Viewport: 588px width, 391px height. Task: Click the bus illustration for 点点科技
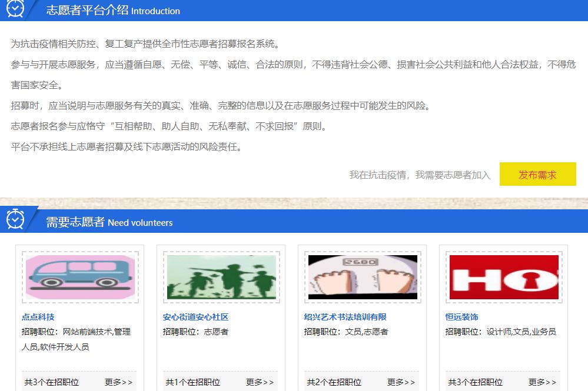[79, 276]
